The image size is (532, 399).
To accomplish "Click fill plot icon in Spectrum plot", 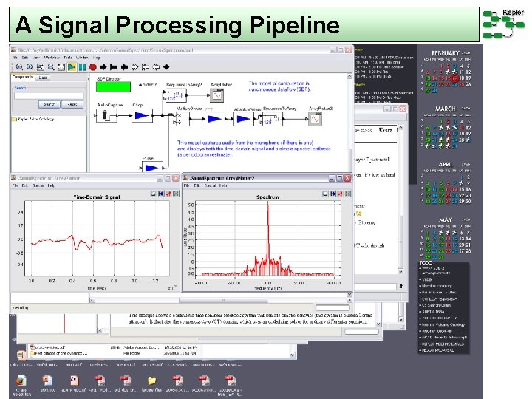I will click(348, 194).
